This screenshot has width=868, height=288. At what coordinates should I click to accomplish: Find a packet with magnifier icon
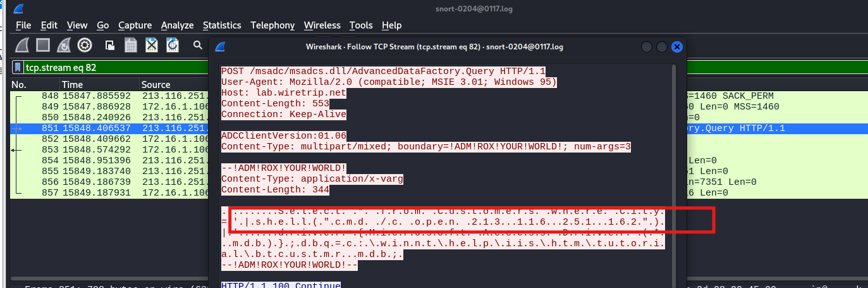point(198,45)
